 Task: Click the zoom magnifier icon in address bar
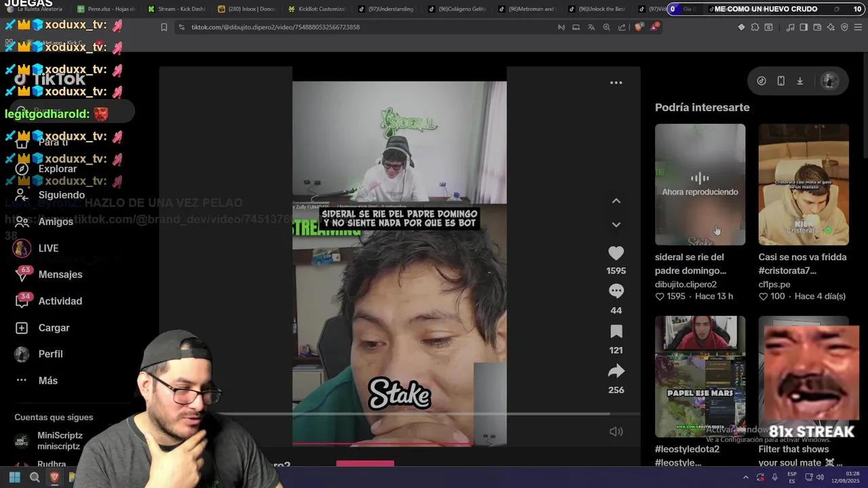tap(606, 27)
